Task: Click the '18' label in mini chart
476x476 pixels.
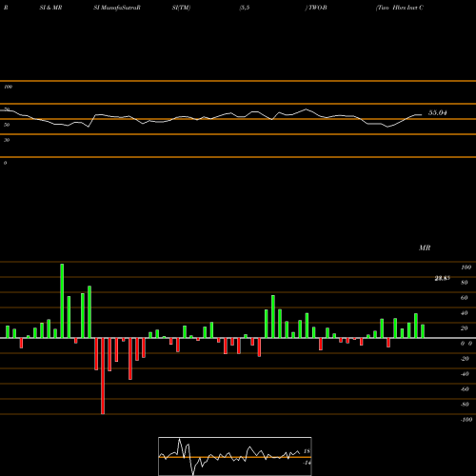Action: click(307, 451)
